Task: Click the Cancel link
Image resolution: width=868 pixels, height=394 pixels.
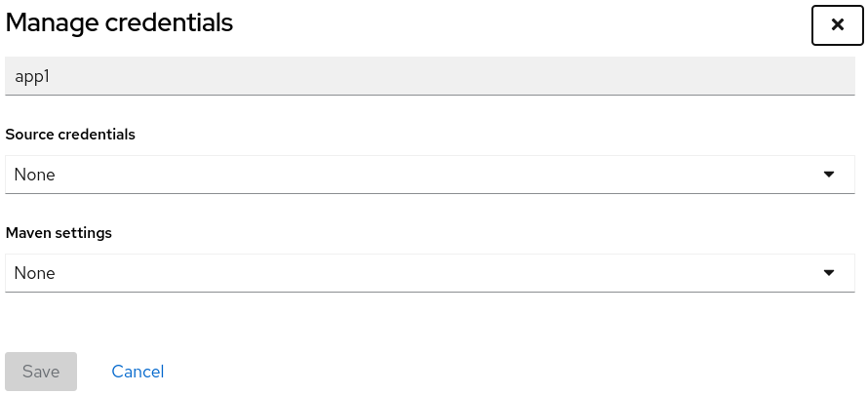Action: 138,372
